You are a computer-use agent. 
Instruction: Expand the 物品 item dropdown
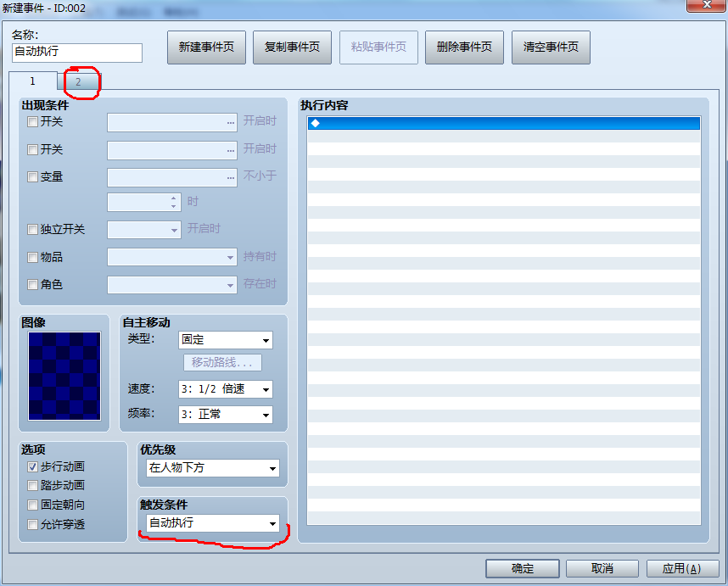[x=172, y=257]
